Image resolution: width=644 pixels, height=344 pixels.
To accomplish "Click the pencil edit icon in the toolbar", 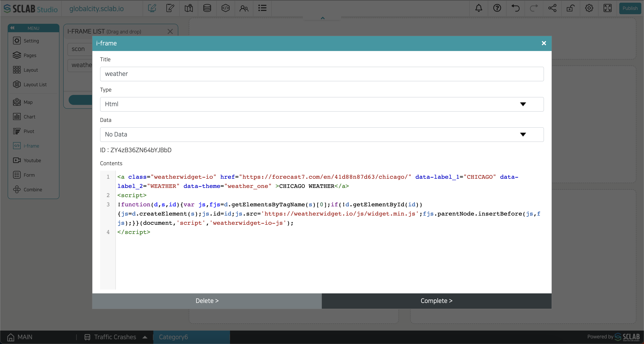I will (170, 8).
